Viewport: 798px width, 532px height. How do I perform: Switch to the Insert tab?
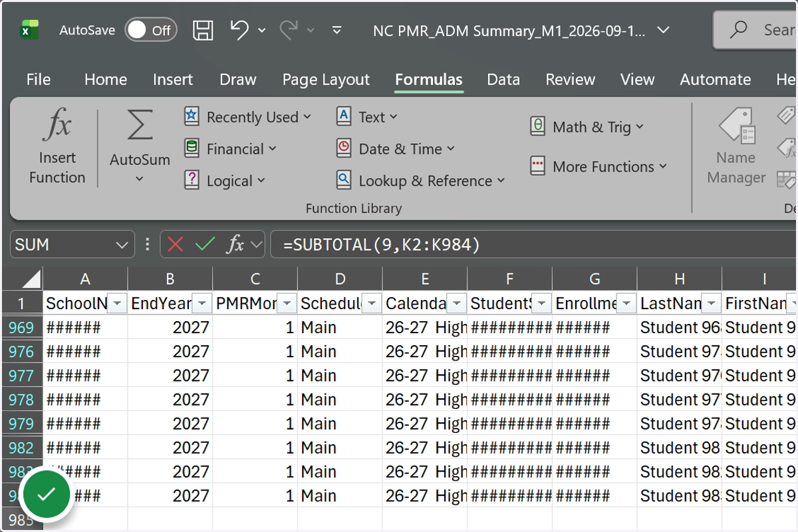[173, 80]
